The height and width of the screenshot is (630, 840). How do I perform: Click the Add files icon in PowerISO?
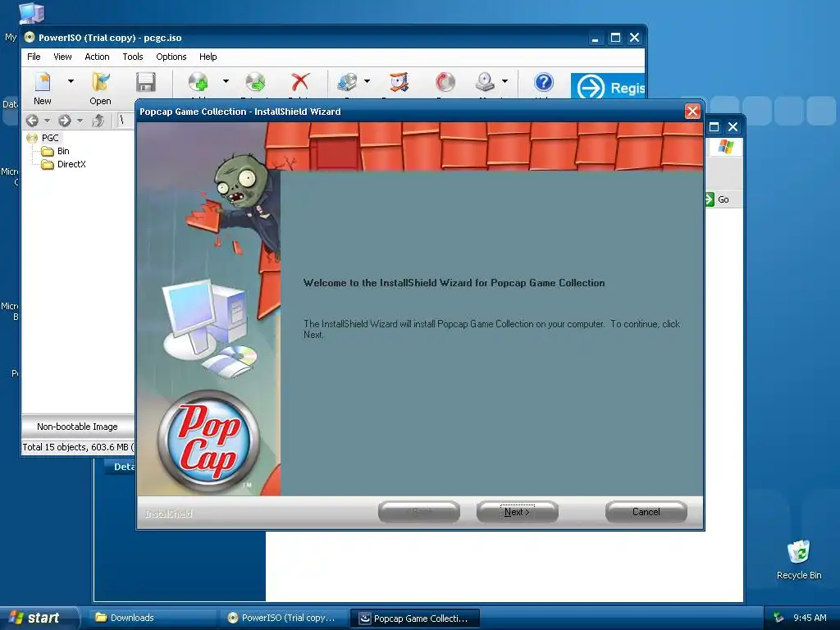point(199,82)
